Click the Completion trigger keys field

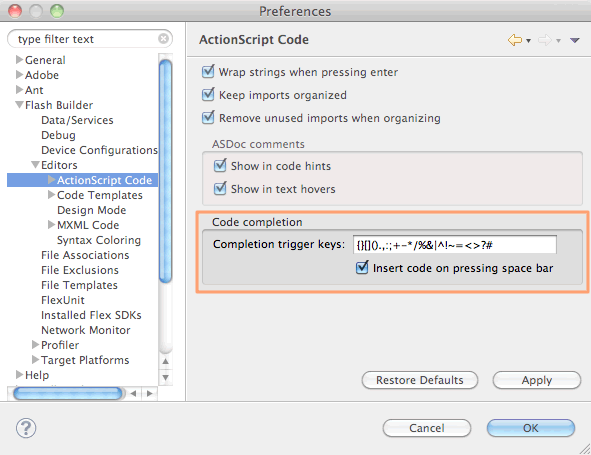[x=455, y=245]
